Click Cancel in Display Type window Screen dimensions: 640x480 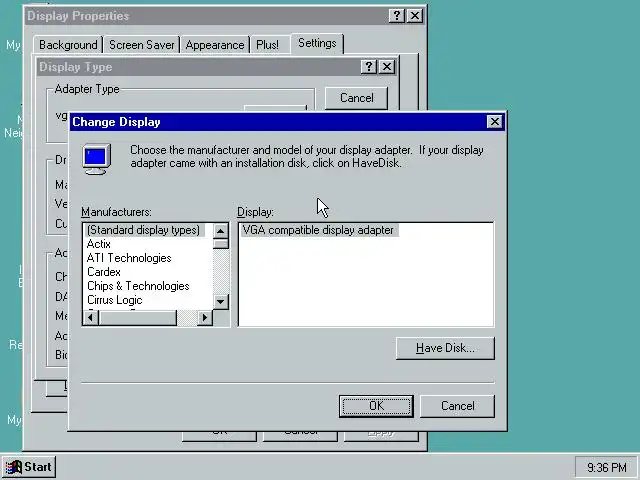click(x=356, y=98)
